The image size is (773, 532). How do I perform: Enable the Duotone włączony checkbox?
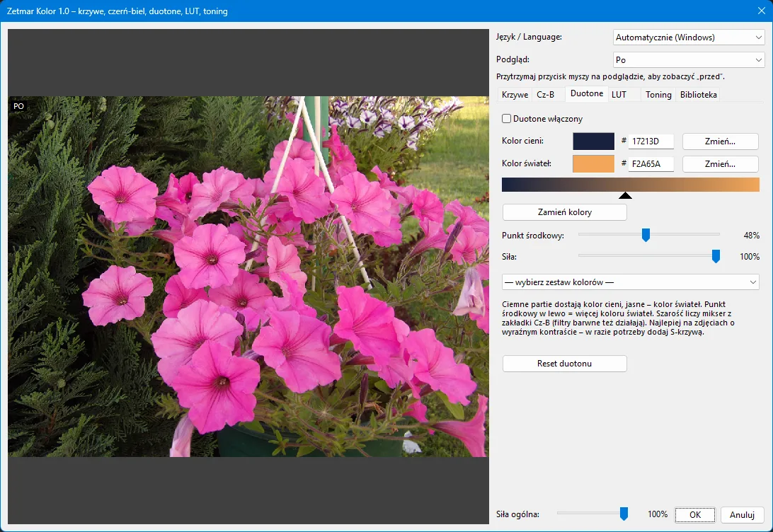pos(506,119)
